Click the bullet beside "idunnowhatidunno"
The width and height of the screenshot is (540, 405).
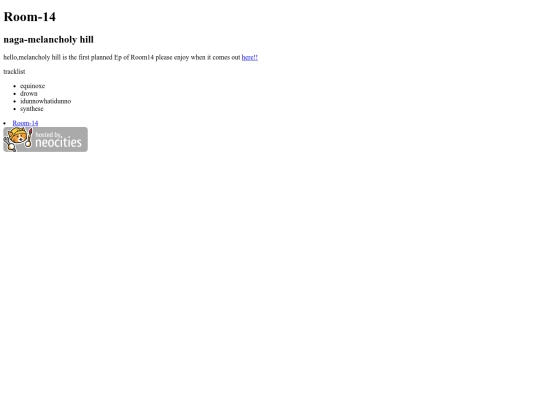(x=14, y=101)
